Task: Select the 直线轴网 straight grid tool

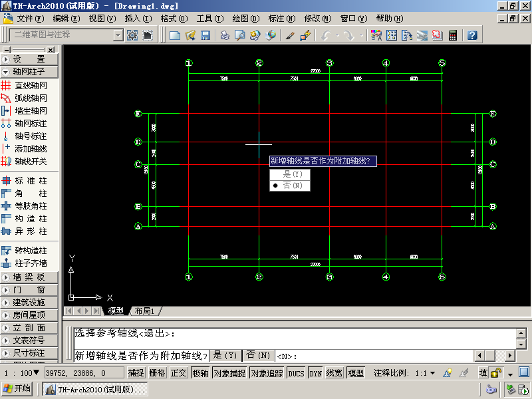Action: coord(25,86)
